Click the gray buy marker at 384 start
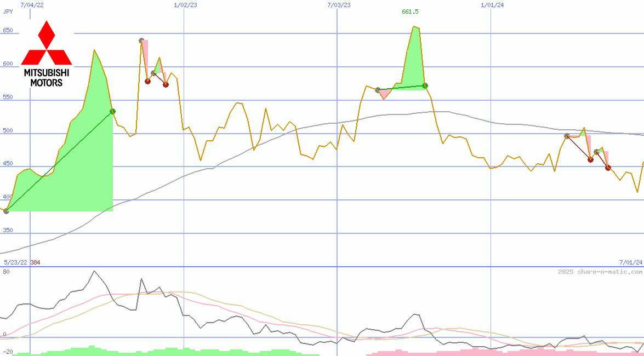Screen dimensions: 644x356 tap(6, 211)
